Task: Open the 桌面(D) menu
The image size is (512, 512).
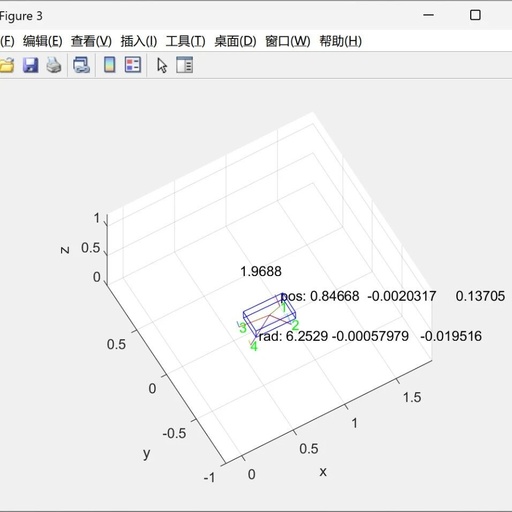Action: pyautogui.click(x=235, y=41)
